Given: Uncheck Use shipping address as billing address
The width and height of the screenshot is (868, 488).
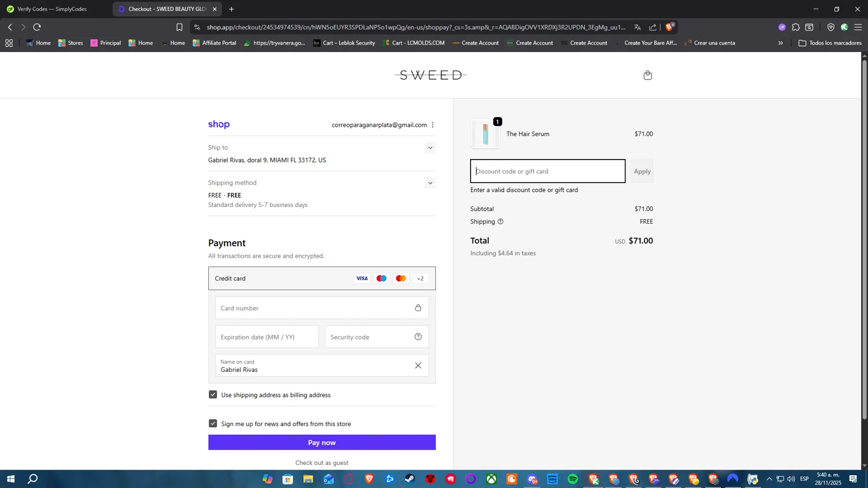Looking at the screenshot, I should (213, 394).
